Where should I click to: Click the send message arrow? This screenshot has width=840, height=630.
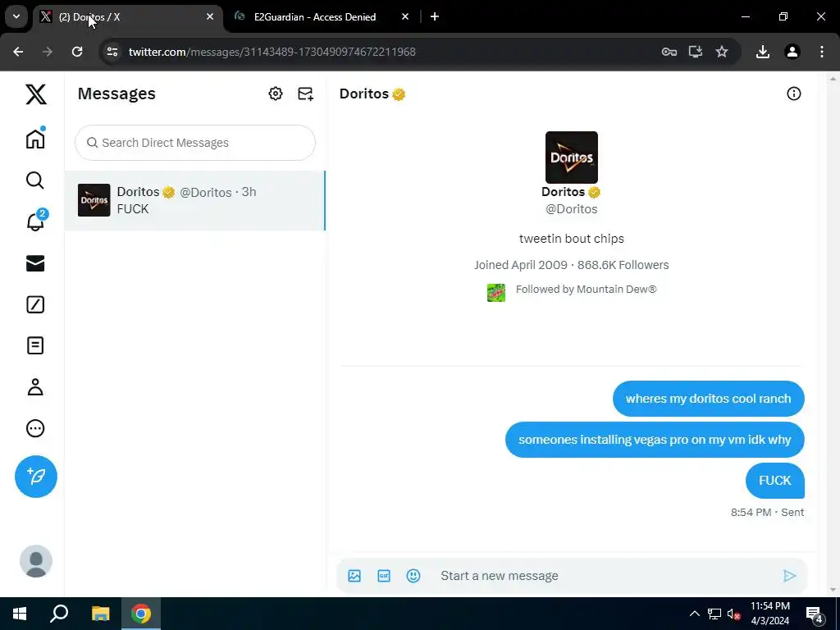pyautogui.click(x=789, y=576)
